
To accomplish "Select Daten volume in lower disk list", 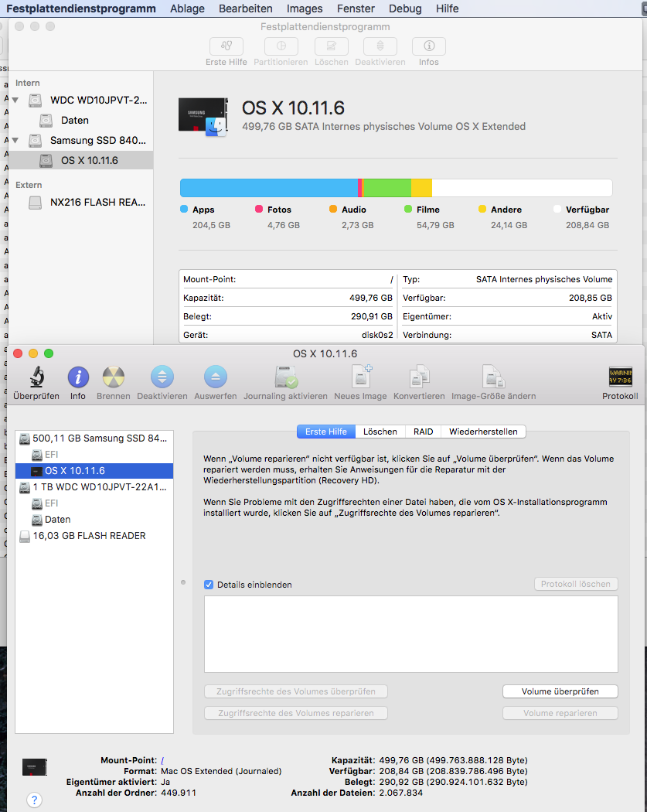I will coord(94,520).
